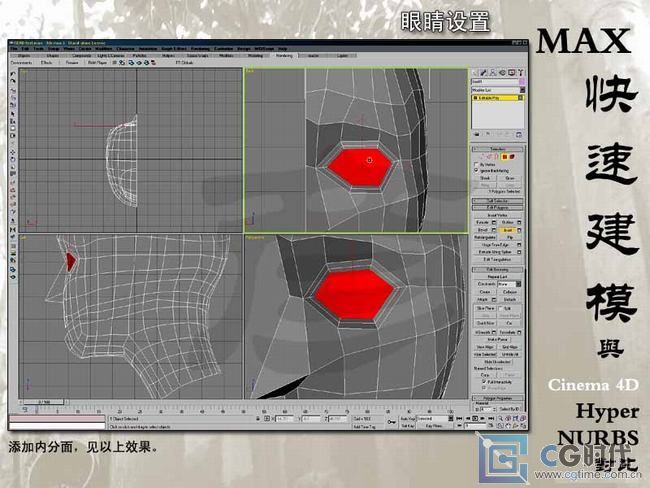Open the Modifier List dropdown
Viewport: 650px width, 488px height.
[498, 90]
